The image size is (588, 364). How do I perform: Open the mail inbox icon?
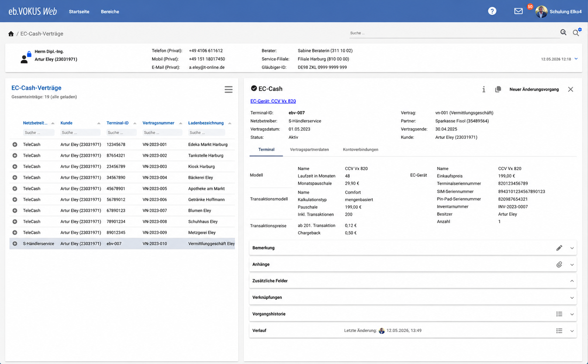coord(518,11)
